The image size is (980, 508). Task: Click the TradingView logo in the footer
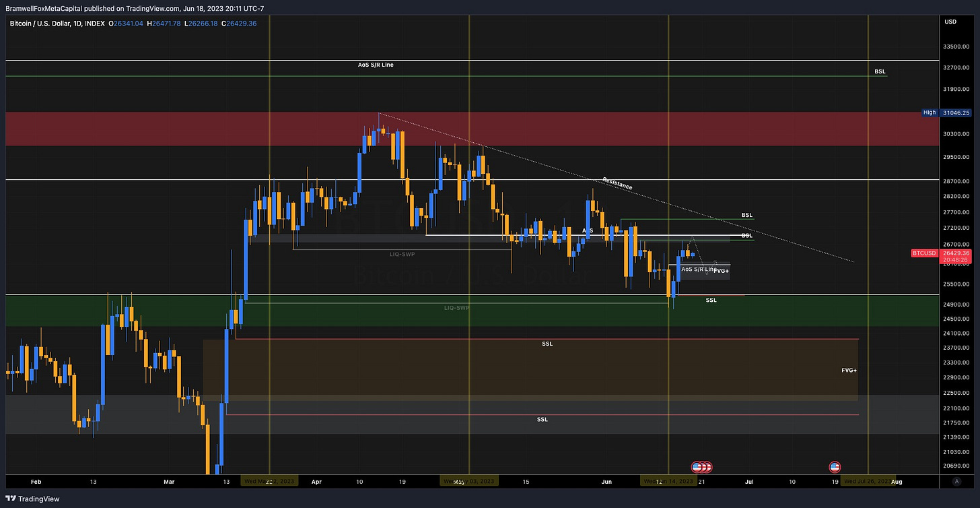point(33,499)
